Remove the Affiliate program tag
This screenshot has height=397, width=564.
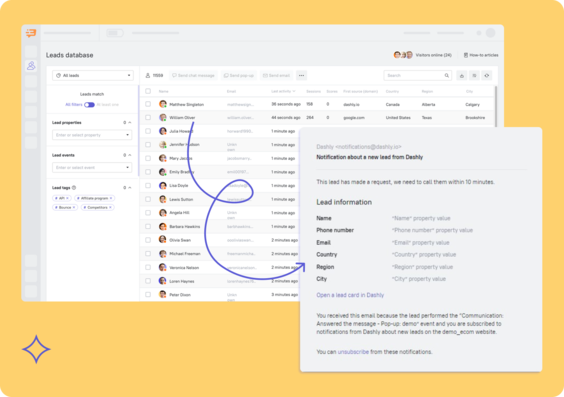tap(111, 198)
